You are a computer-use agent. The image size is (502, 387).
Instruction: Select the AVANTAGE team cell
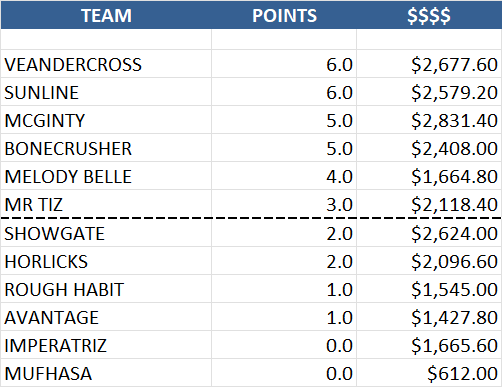(106, 317)
